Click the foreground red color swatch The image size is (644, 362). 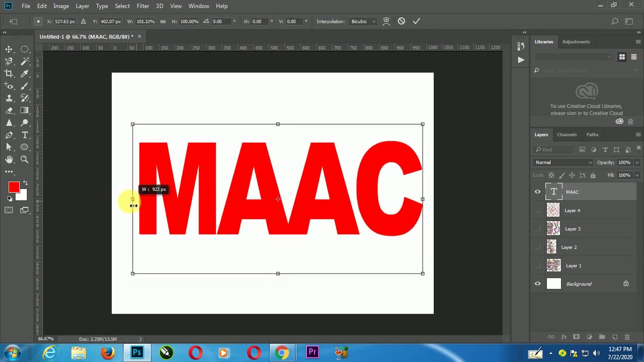click(x=14, y=188)
